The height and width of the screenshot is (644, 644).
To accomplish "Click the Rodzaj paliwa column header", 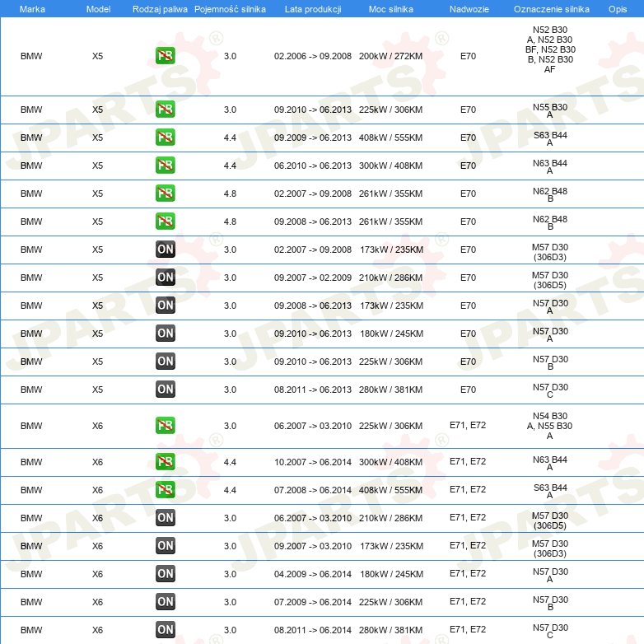I will pyautogui.click(x=160, y=8).
